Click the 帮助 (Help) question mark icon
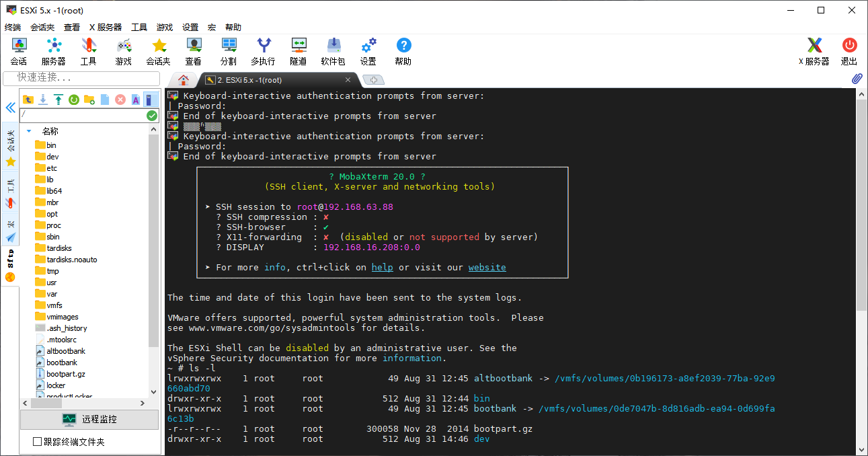The width and height of the screenshot is (868, 456). (403, 52)
